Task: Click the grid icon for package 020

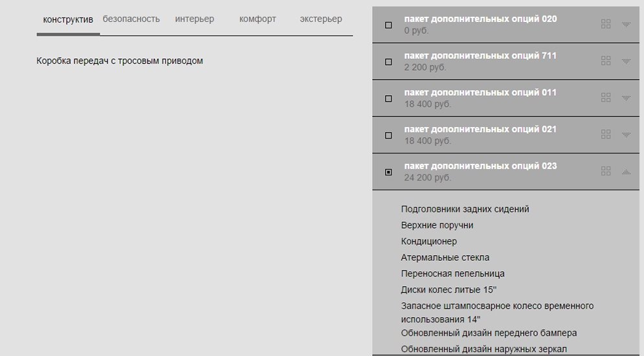Action: click(x=606, y=24)
